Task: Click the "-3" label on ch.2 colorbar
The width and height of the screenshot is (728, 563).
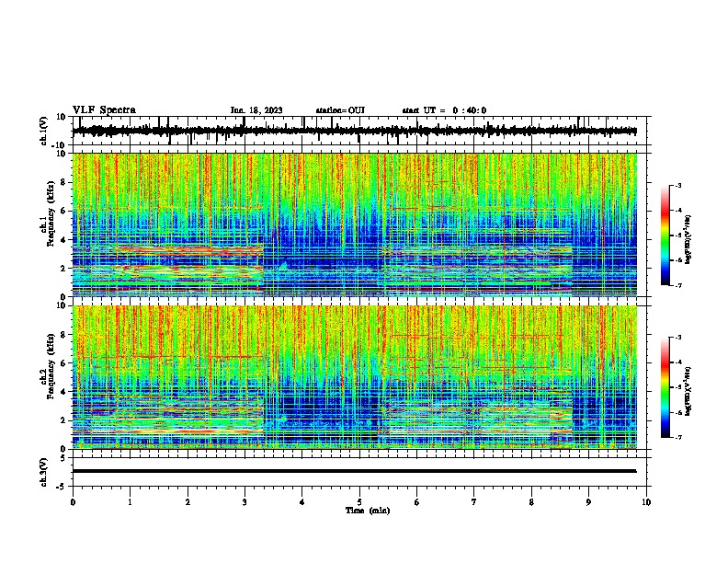Action: tap(677, 338)
